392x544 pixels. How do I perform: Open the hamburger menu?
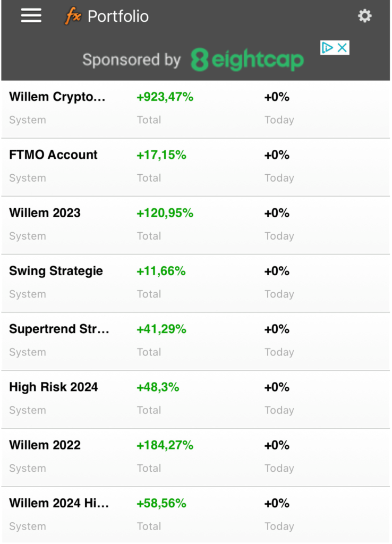[31, 16]
